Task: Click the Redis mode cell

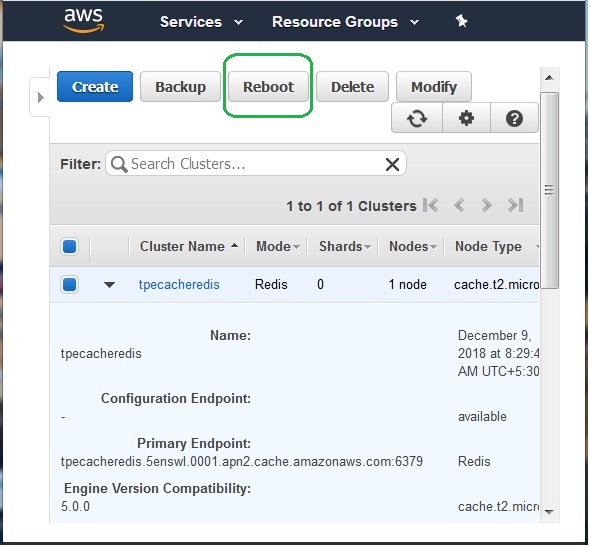Action: point(271,285)
